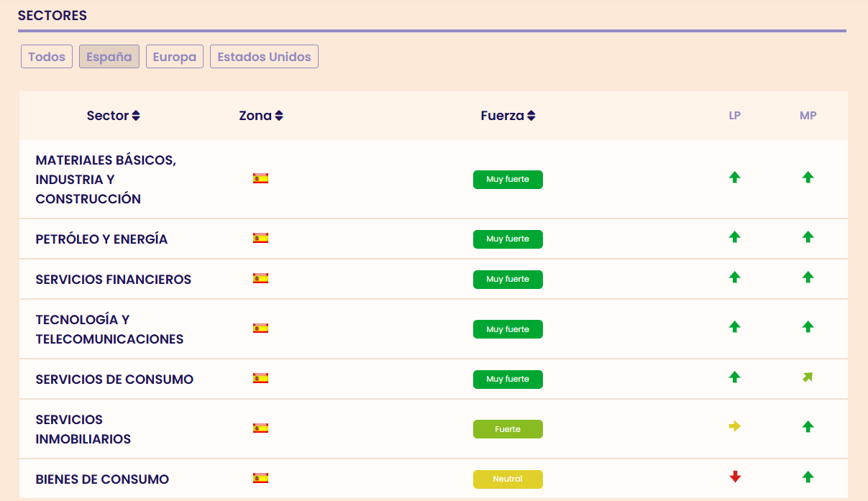This screenshot has height=501, width=868.
Task: Click diagonal MP arrow for Servicios de Consumo
Action: coord(808,377)
